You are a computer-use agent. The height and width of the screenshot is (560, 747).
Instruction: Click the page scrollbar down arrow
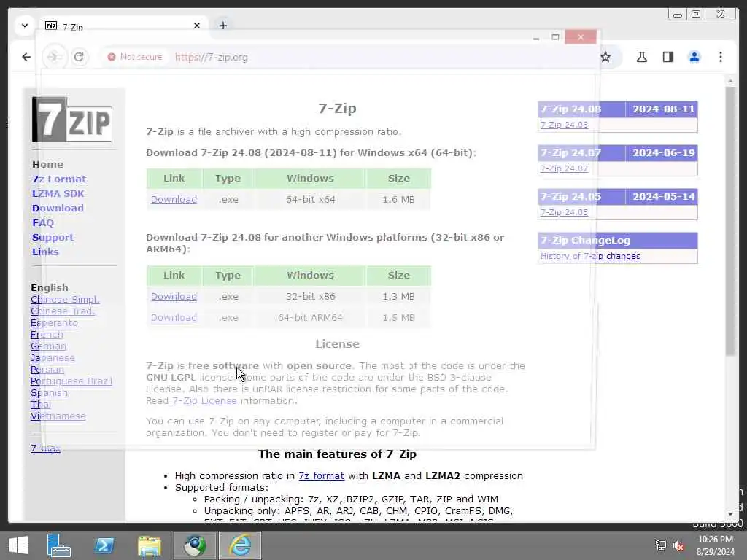click(730, 514)
